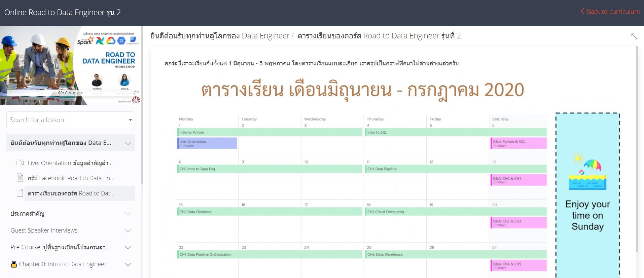Click the CH3 Cloud Computing event
This screenshot has height=278, width=644.
click(456, 212)
